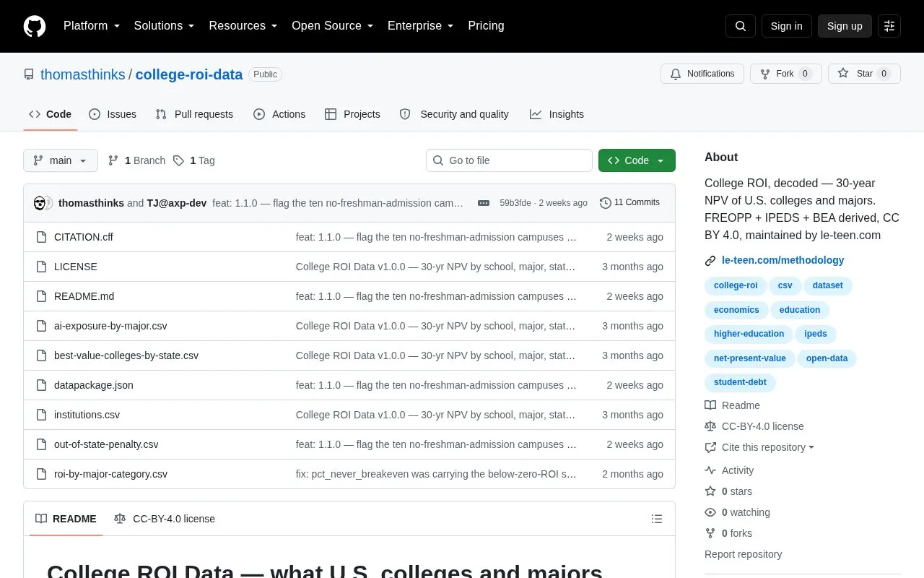Click the Sign in button
This screenshot has height=578, width=924.
tap(786, 26)
